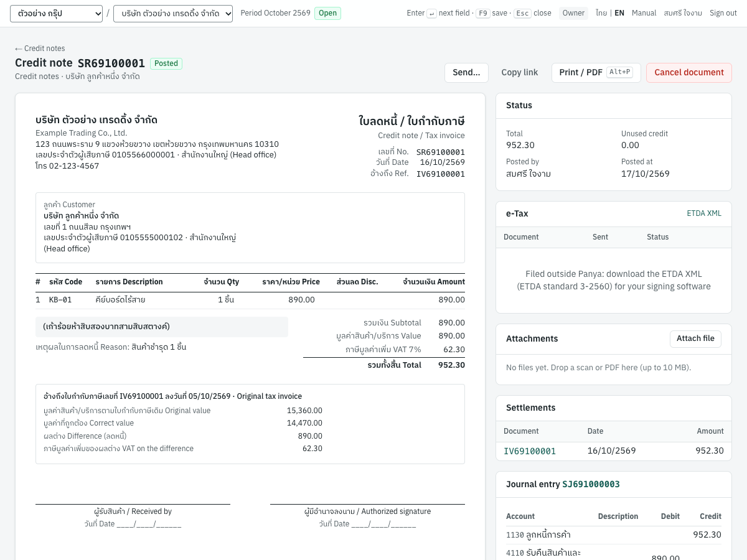Viewport: 747px width, 560px height.
Task: Copy the document link
Action: click(520, 73)
